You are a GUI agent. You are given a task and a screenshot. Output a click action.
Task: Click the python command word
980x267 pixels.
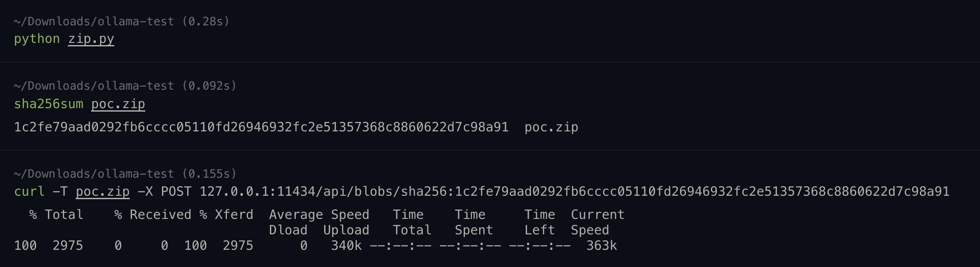tap(37, 39)
